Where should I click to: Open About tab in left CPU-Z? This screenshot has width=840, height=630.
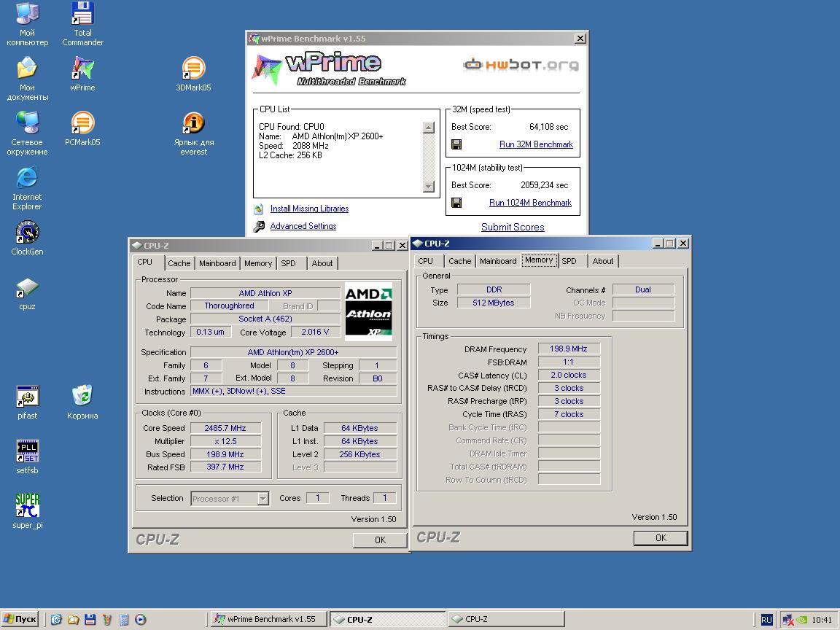[x=322, y=263]
